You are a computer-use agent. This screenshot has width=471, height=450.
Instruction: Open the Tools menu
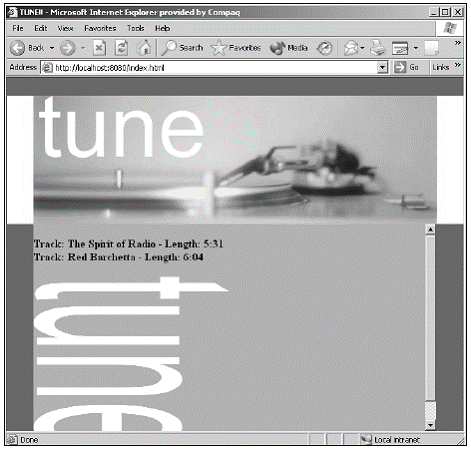point(135,29)
